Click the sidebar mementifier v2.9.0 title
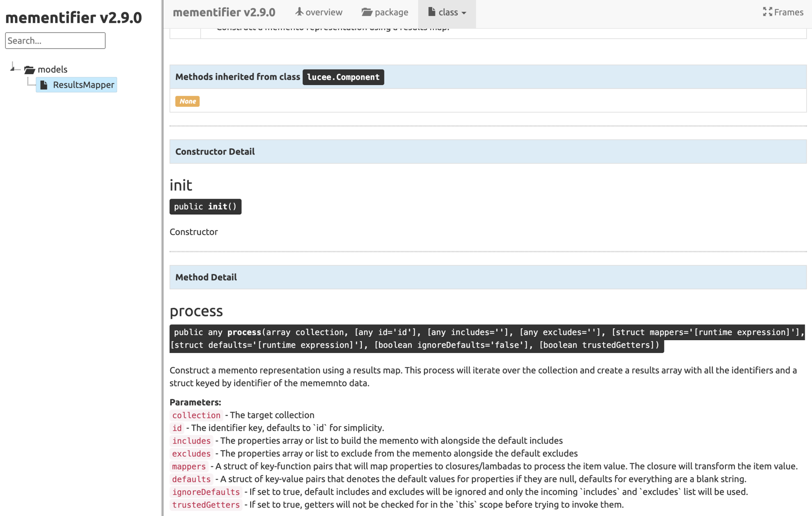Image resolution: width=812 pixels, height=516 pixels. coord(73,18)
